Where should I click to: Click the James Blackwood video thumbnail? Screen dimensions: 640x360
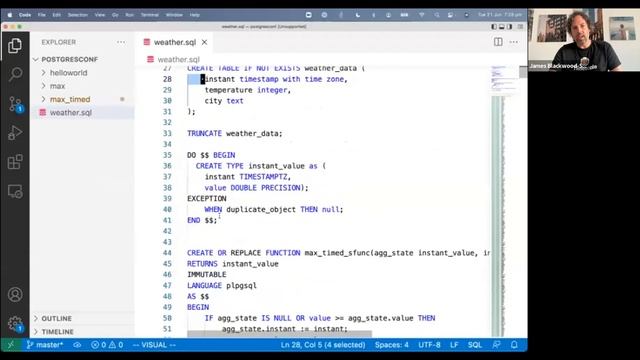click(x=584, y=40)
